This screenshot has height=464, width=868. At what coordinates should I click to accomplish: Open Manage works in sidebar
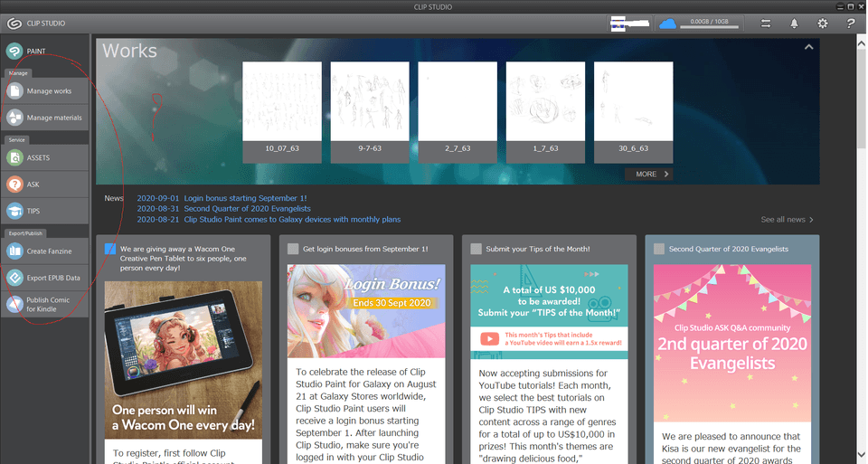[x=48, y=91]
